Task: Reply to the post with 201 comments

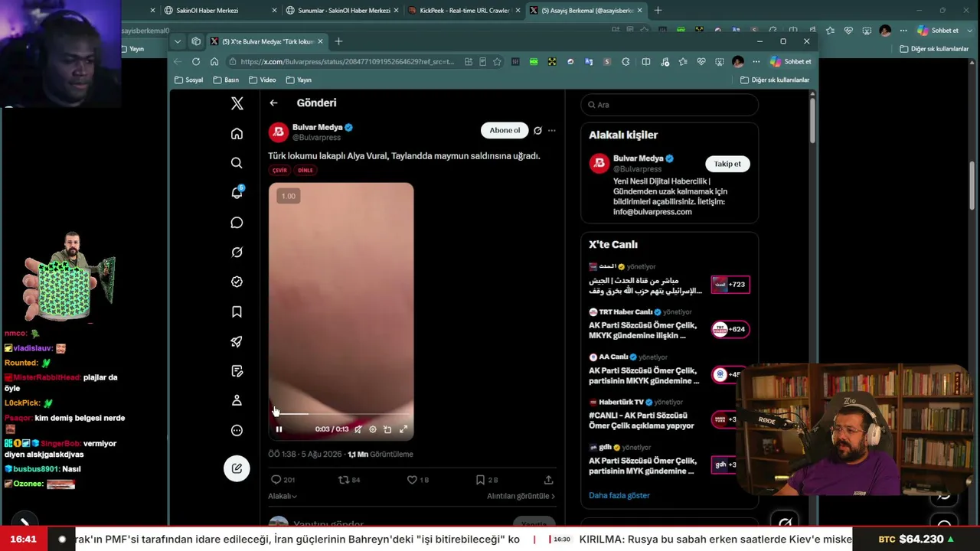Action: (283, 480)
